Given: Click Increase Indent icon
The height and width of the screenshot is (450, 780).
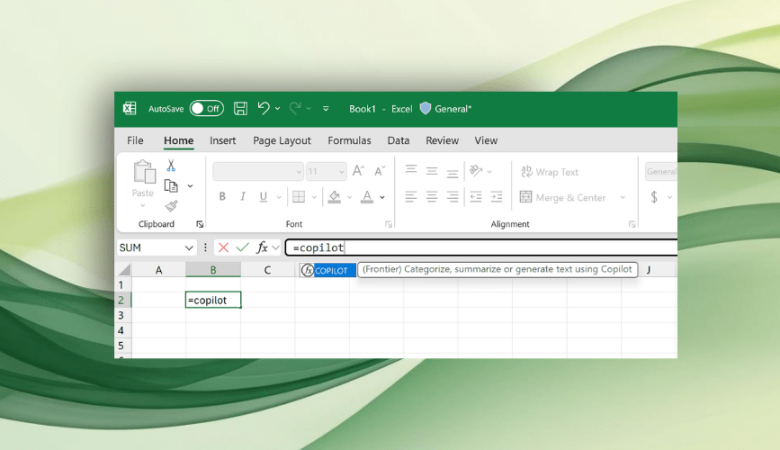Looking at the screenshot, I should (x=496, y=197).
